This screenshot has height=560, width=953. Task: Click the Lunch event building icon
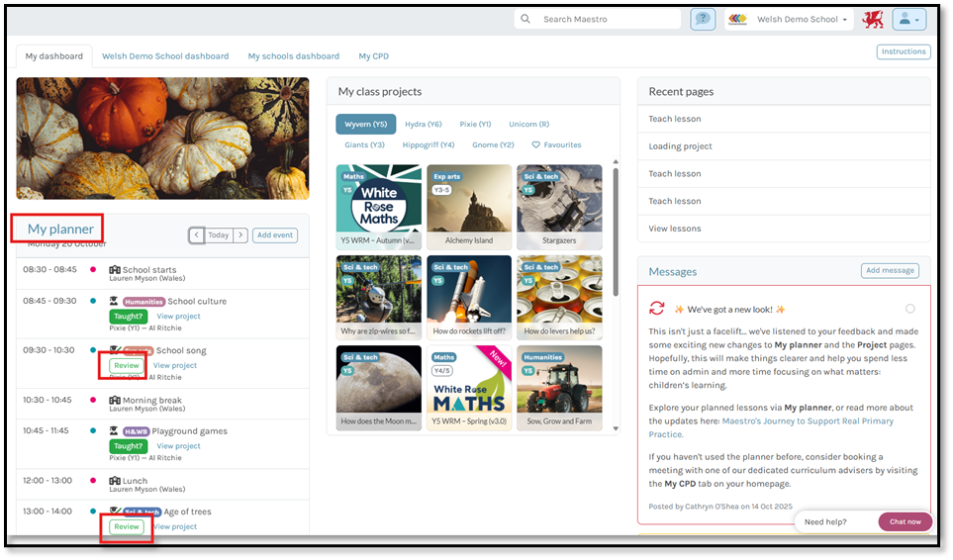click(x=115, y=481)
